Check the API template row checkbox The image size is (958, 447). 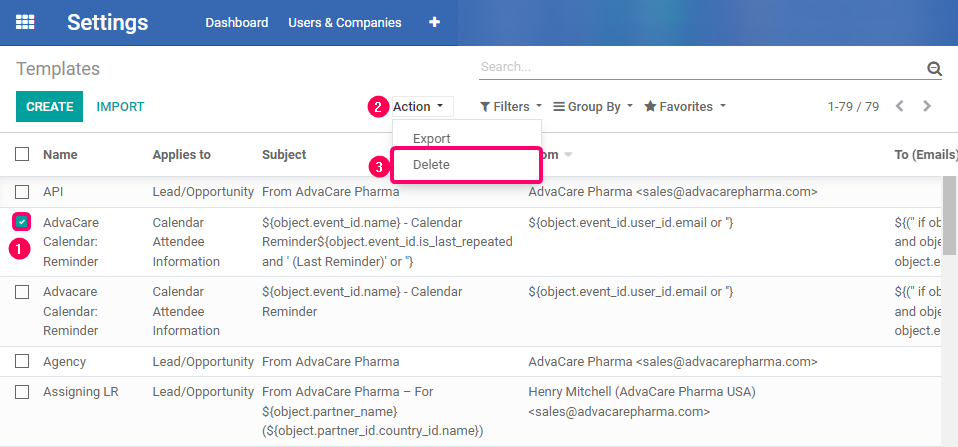[x=22, y=192]
